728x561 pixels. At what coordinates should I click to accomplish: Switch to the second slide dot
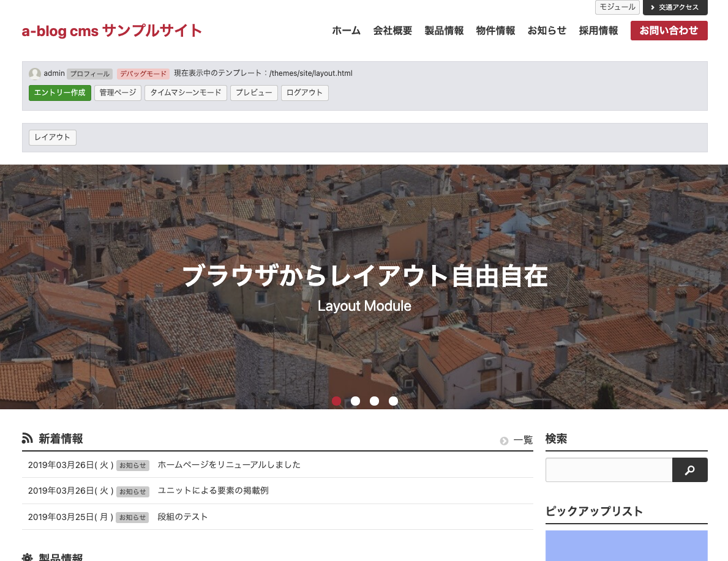(x=355, y=401)
